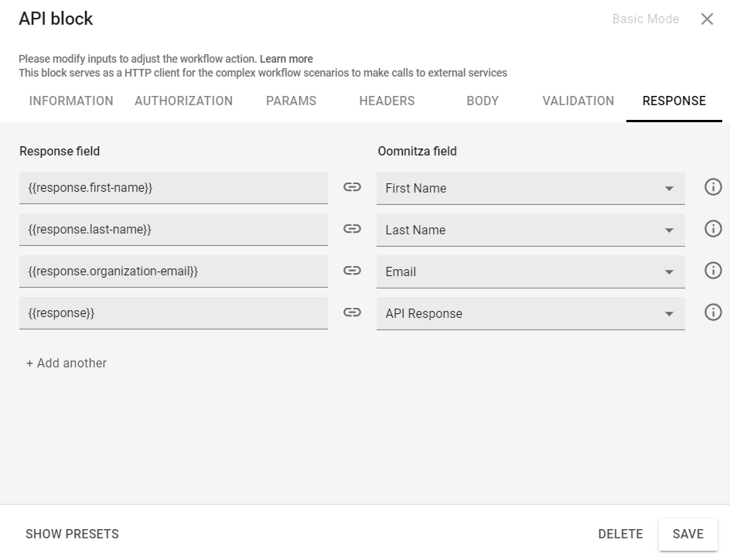Go to the VALIDATION tab

pos(578,101)
